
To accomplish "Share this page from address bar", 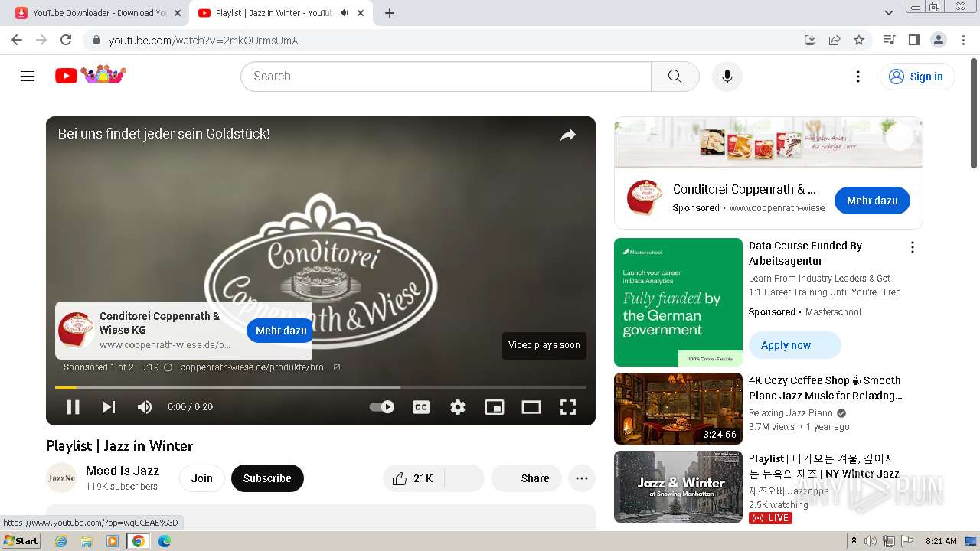I will (835, 40).
